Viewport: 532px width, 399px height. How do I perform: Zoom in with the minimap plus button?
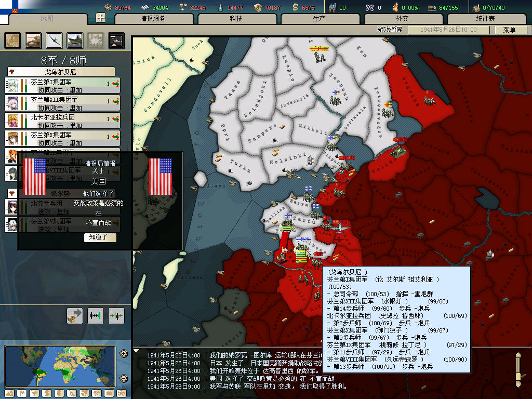tap(124, 353)
